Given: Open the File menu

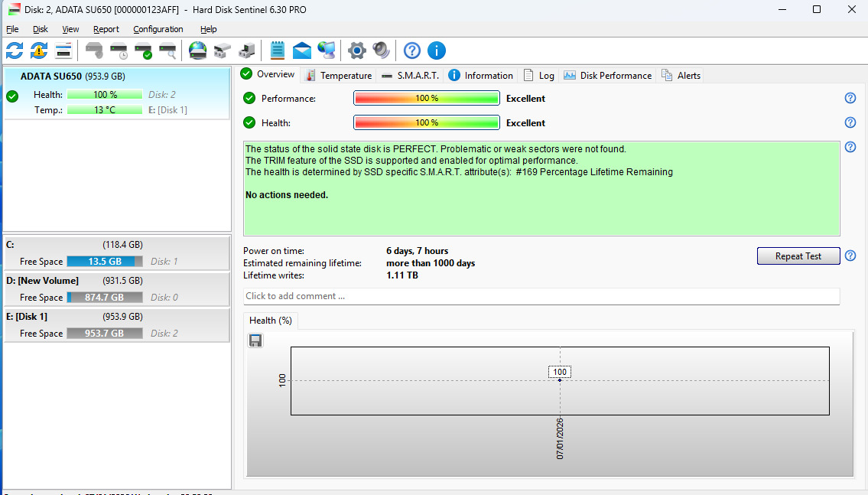Looking at the screenshot, I should [12, 29].
